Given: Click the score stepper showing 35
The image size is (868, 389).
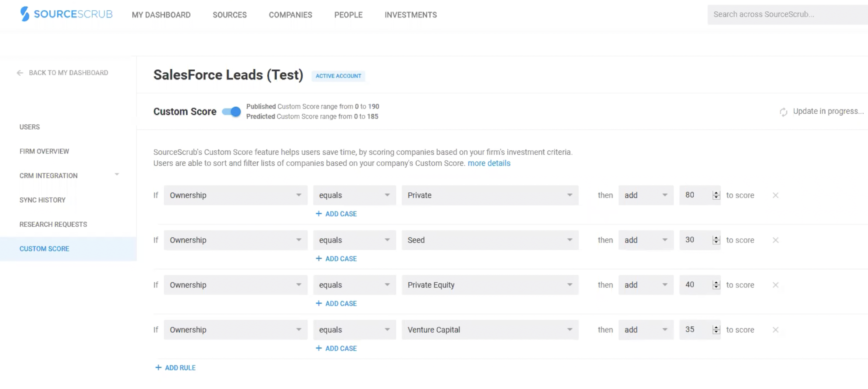Looking at the screenshot, I should [x=716, y=330].
